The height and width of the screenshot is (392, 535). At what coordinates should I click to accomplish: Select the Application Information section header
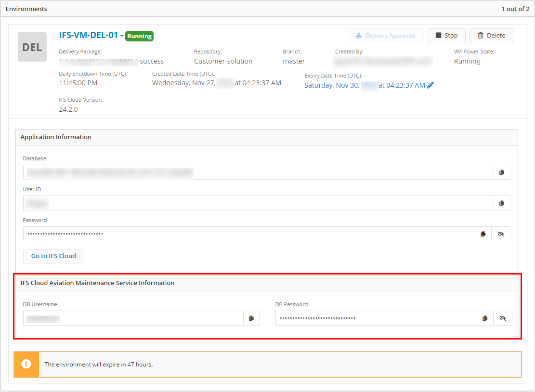[56, 137]
